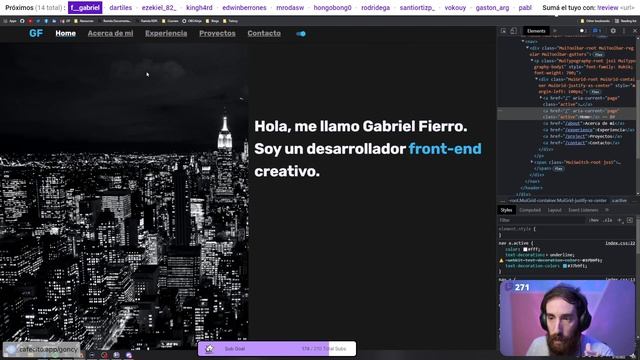Click the home icon on Sub Goal bar
This screenshot has height=360, width=640.
pyautogui.click(x=209, y=349)
